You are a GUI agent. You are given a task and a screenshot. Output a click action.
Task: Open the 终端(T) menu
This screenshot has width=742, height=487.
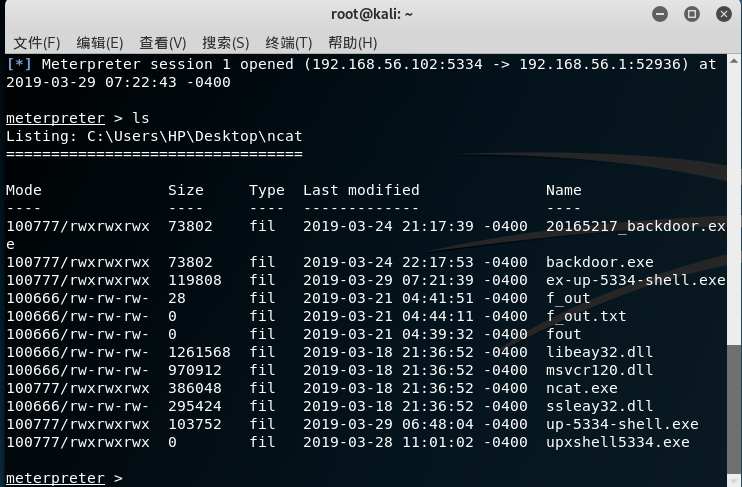pos(289,43)
